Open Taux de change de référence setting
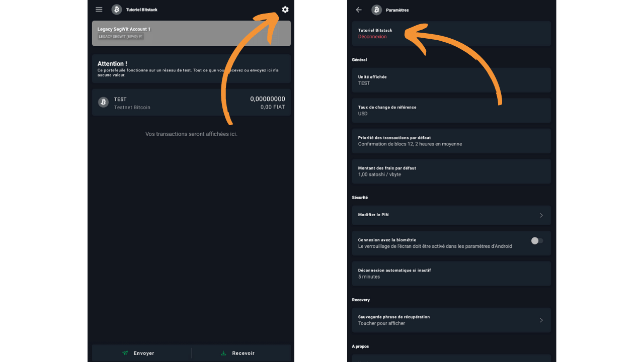Image resolution: width=644 pixels, height=362 pixels. click(x=451, y=111)
